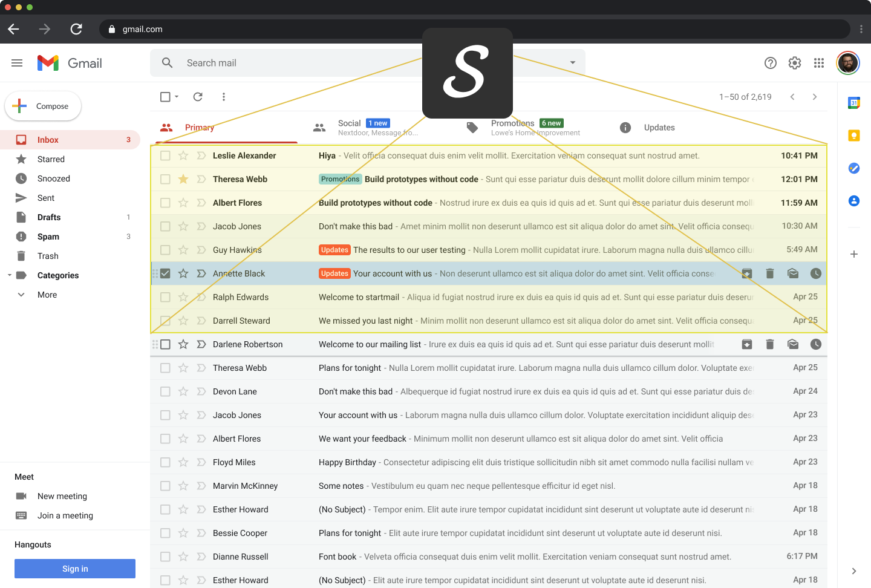Snooze the Darlene Robertson email
This screenshot has width=871, height=588.
coord(816,344)
